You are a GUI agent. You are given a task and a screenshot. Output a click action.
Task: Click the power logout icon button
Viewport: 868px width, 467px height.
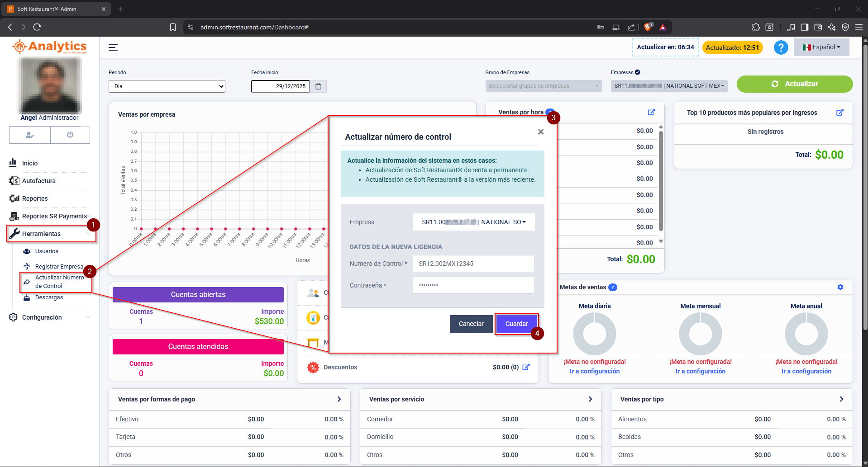click(x=70, y=135)
